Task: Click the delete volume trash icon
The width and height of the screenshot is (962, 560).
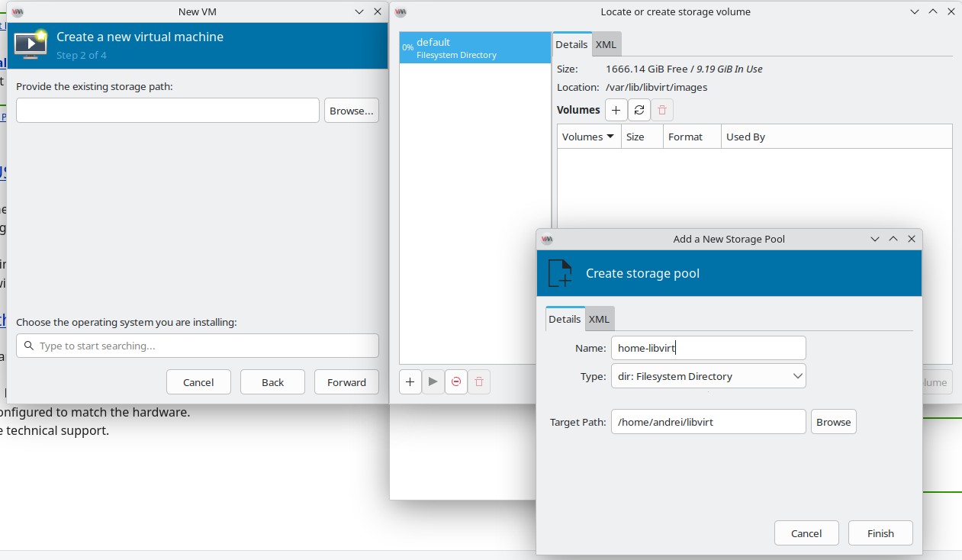Action: [662, 110]
